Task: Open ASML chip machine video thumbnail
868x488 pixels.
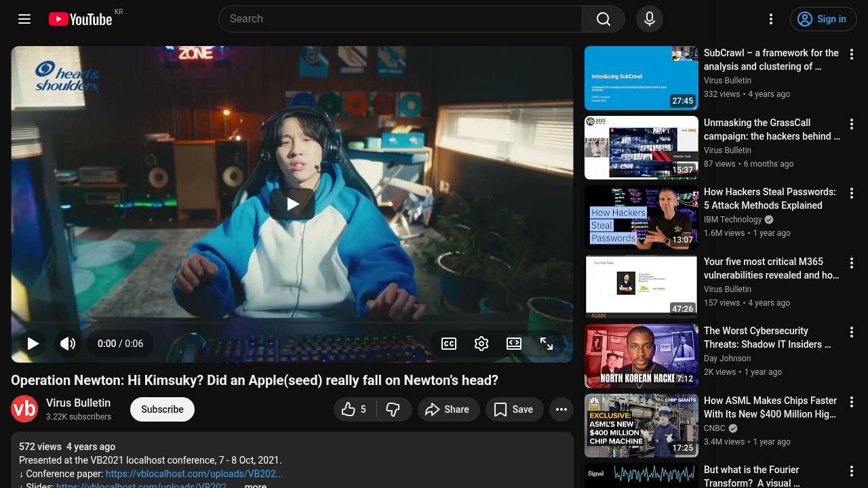Action: pos(642,426)
